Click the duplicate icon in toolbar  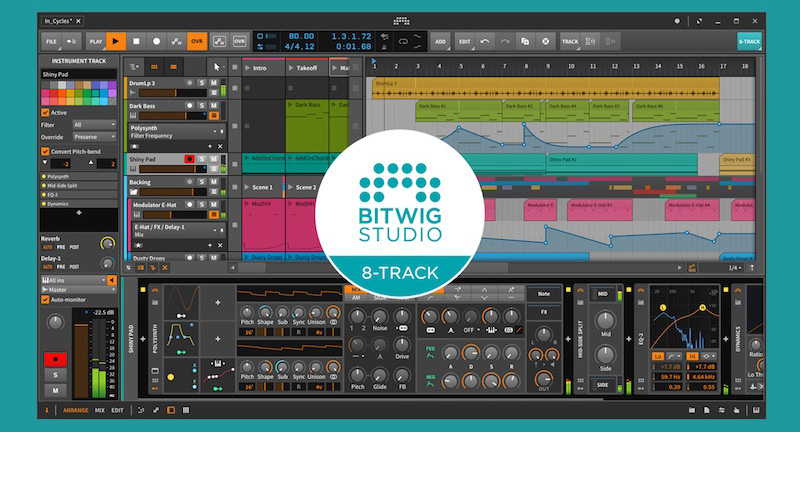525,41
